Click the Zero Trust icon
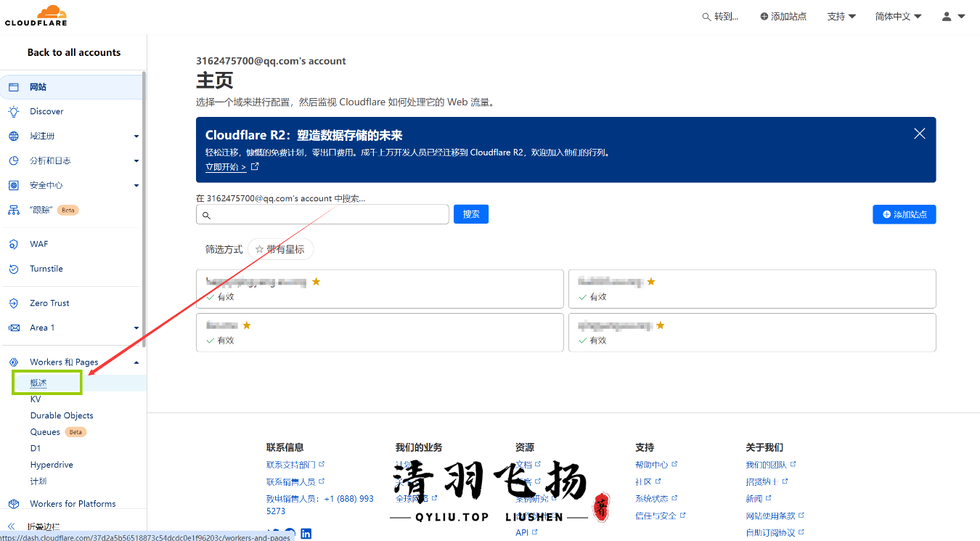980x541 pixels. tap(14, 303)
